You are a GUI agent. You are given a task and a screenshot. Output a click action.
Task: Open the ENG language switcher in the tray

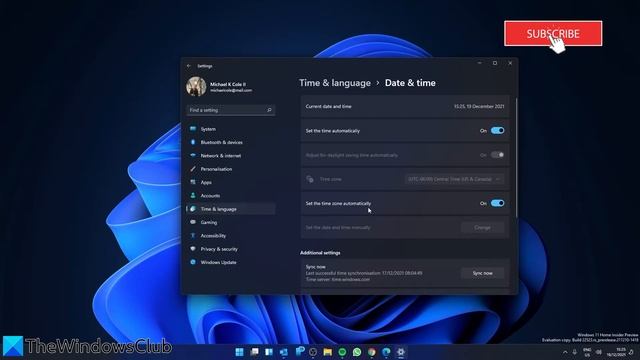[587, 352]
